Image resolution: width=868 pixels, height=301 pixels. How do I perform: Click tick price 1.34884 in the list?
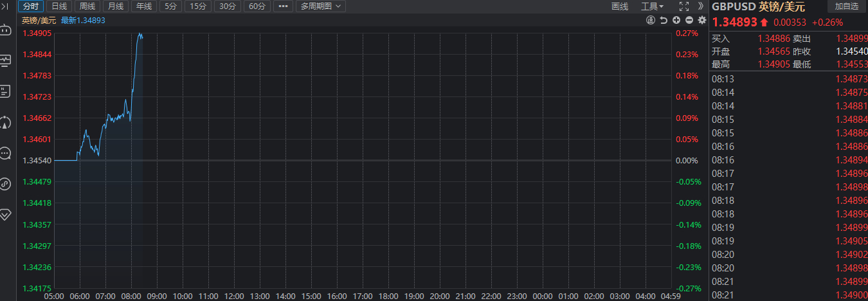tap(851, 119)
